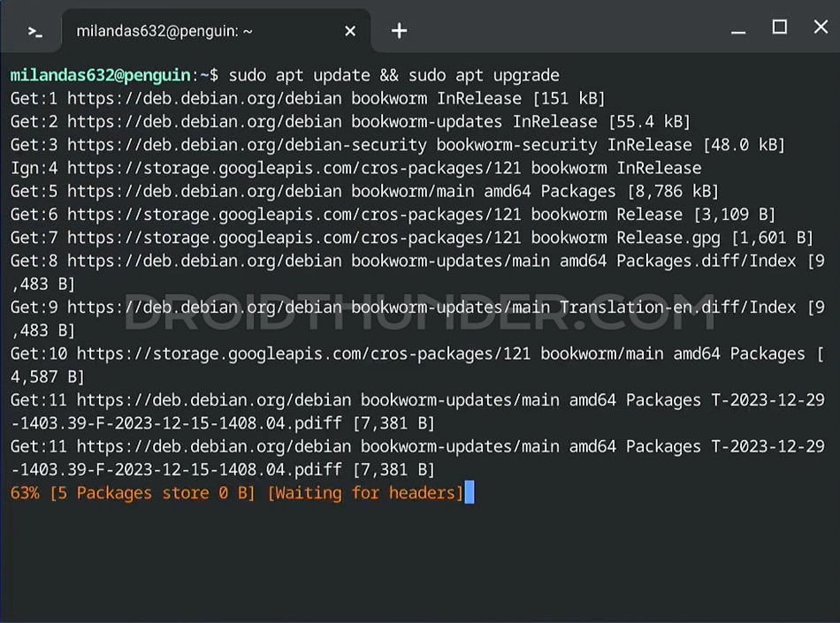Click the 'sudo apt update && sudo apt upgrade' command
Image resolution: width=840 pixels, height=623 pixels.
[393, 75]
